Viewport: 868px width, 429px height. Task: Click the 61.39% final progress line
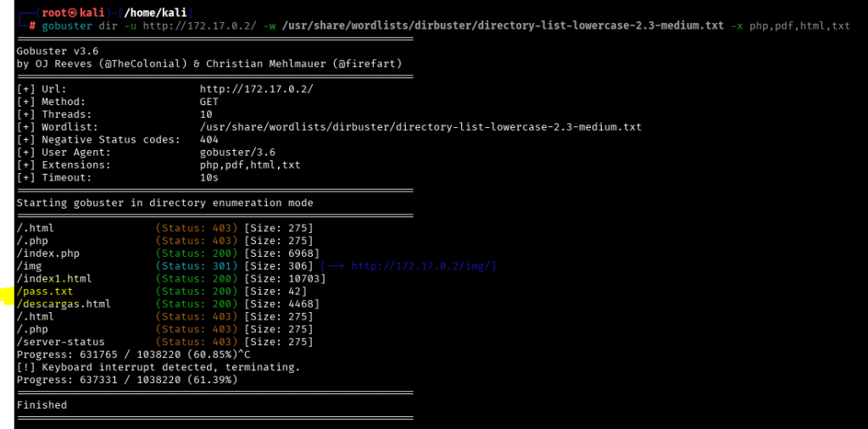click(127, 379)
